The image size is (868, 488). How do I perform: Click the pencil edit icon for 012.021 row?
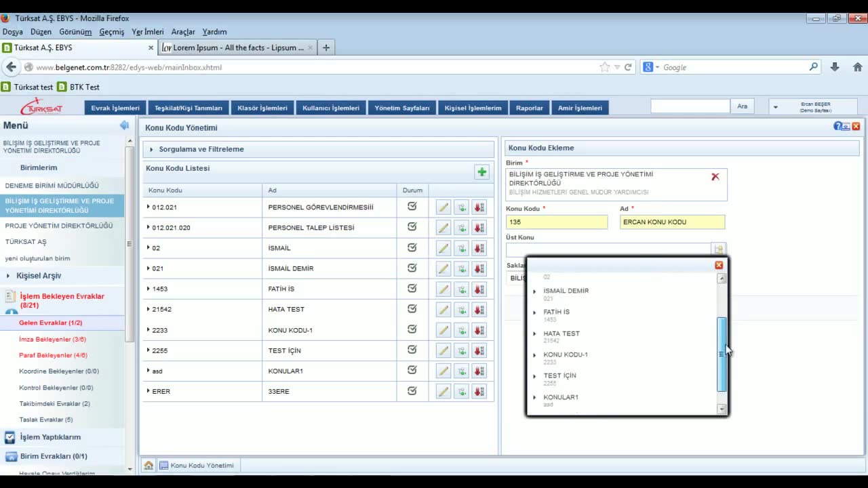point(443,207)
